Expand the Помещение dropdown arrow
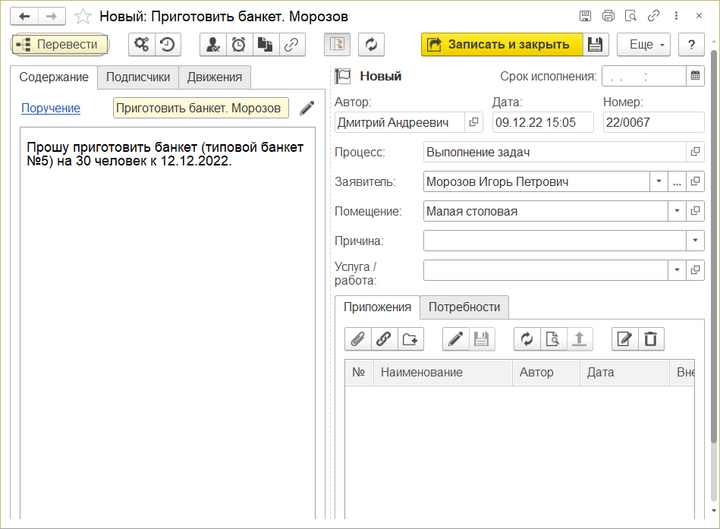 point(677,211)
